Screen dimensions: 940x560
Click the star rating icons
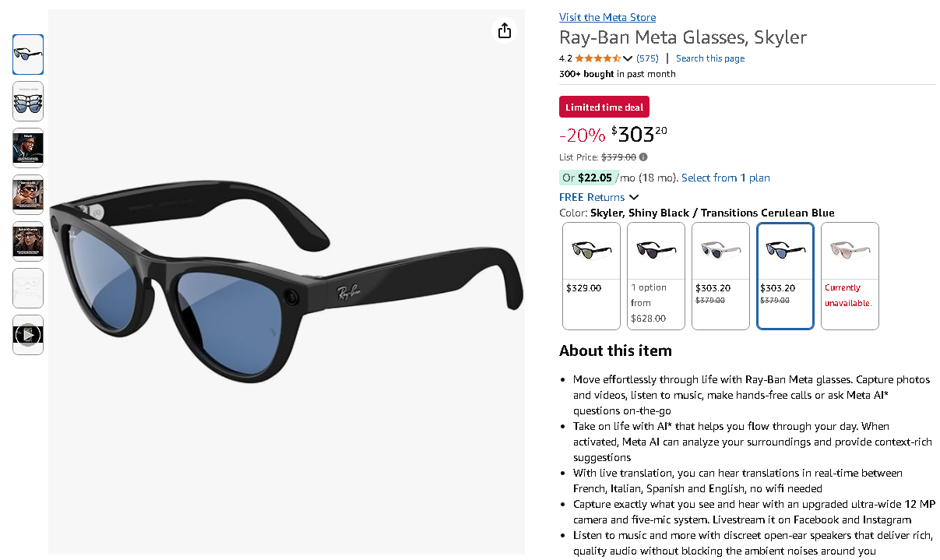(597, 58)
